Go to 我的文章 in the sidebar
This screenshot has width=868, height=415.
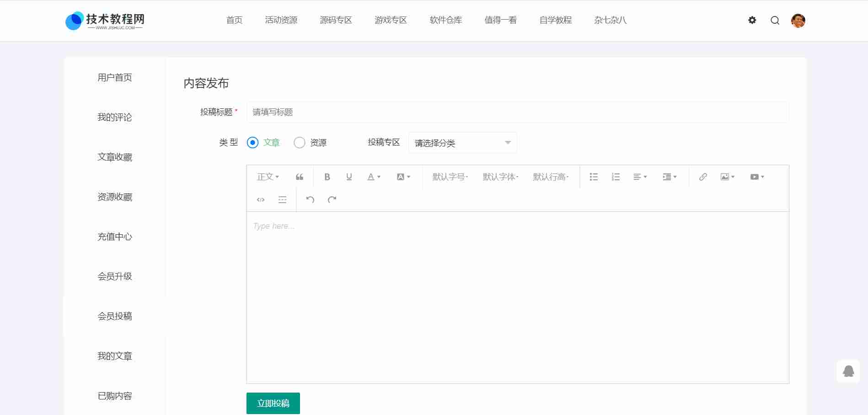[115, 356]
